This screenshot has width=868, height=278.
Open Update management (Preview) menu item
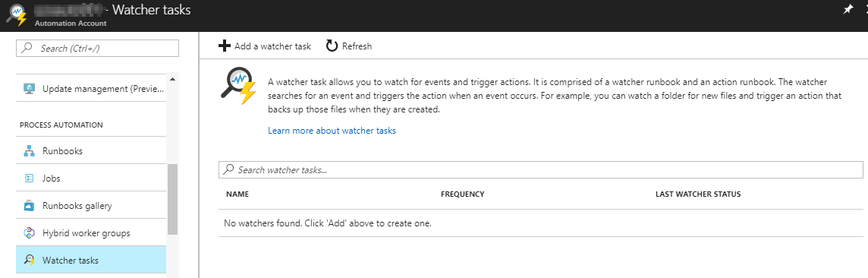coord(91,89)
